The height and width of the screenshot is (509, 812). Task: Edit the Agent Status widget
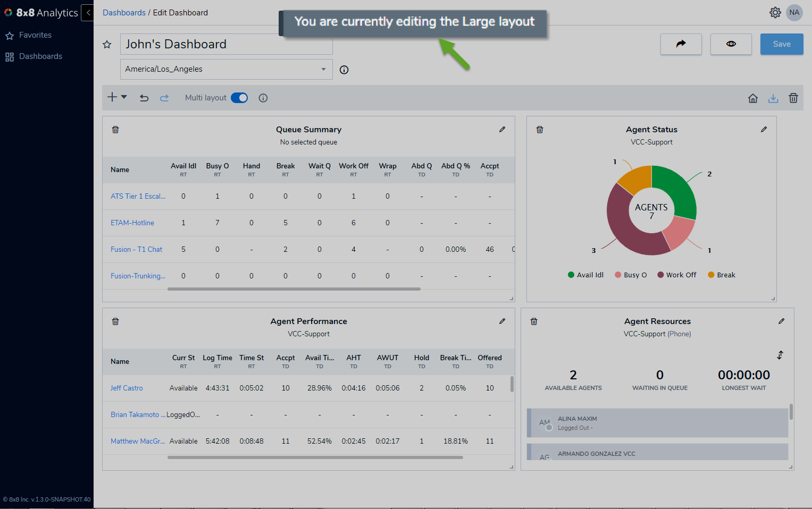pyautogui.click(x=764, y=129)
